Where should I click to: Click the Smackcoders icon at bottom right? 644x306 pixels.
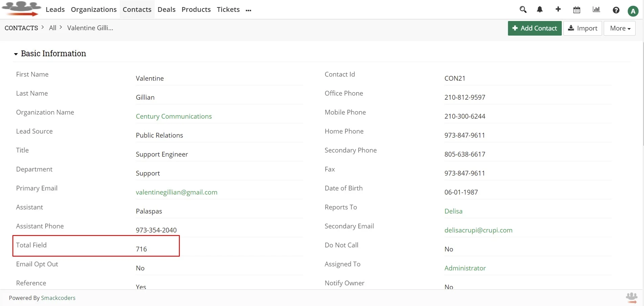tap(631, 298)
